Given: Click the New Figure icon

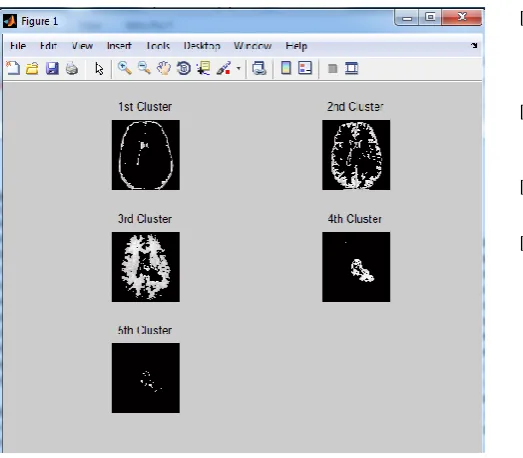Looking at the screenshot, I should pos(13,68).
